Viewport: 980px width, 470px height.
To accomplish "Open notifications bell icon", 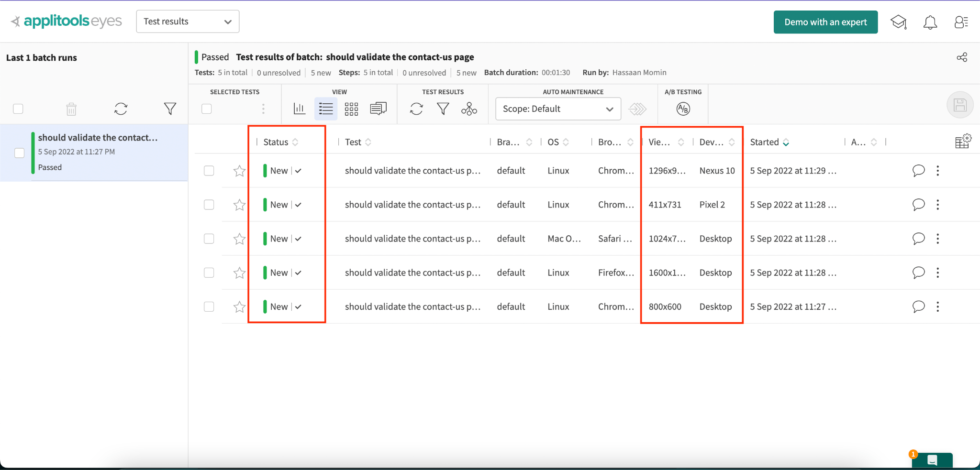I will click(x=930, y=22).
